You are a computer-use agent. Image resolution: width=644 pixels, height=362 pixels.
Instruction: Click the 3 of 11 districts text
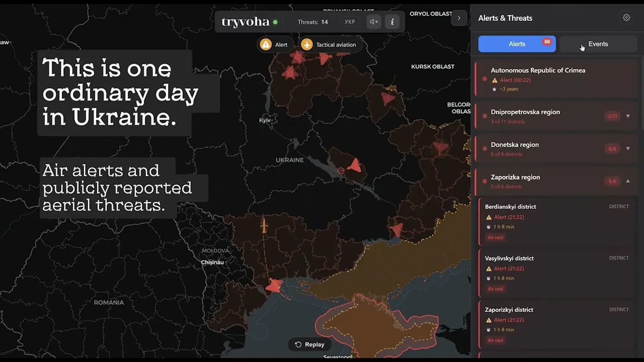(x=508, y=121)
